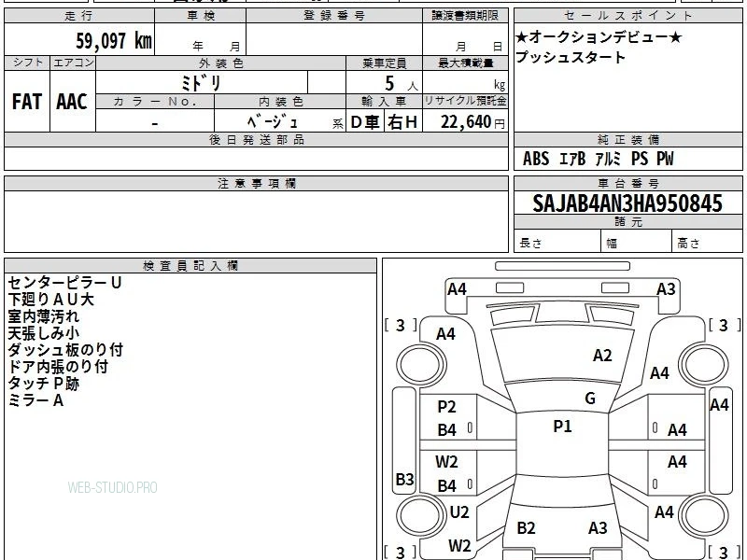The height and width of the screenshot is (560, 747).
Task: Select inspector note センターピラーU
Action: point(64,283)
